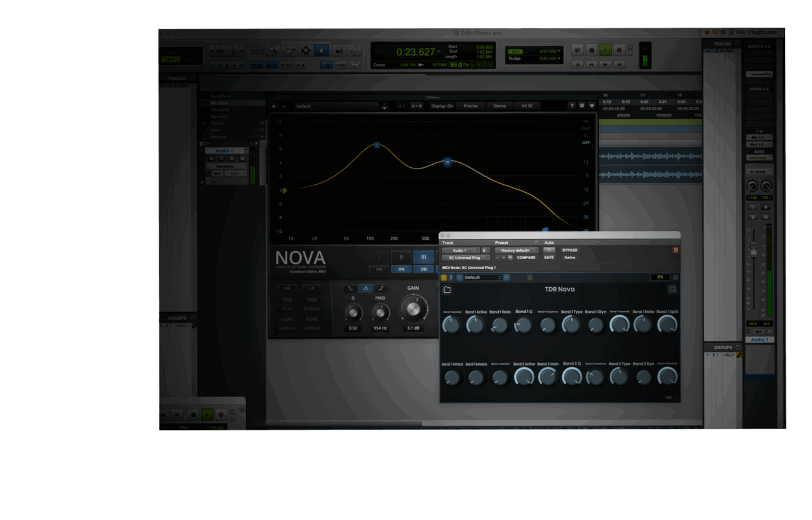Select Nova band III button
812x520 pixels.
pos(423,257)
